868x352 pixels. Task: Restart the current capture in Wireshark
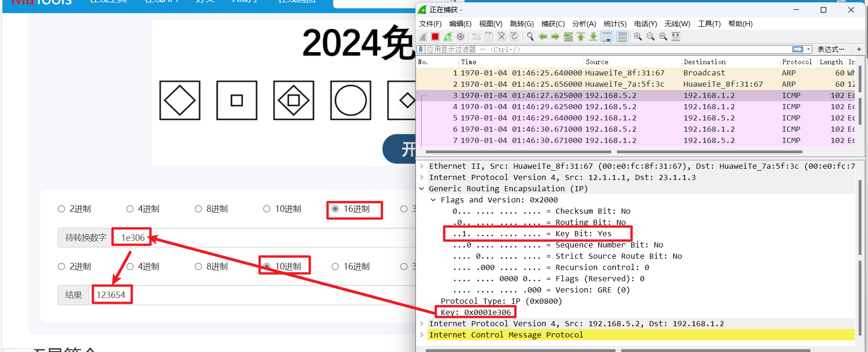coord(448,37)
